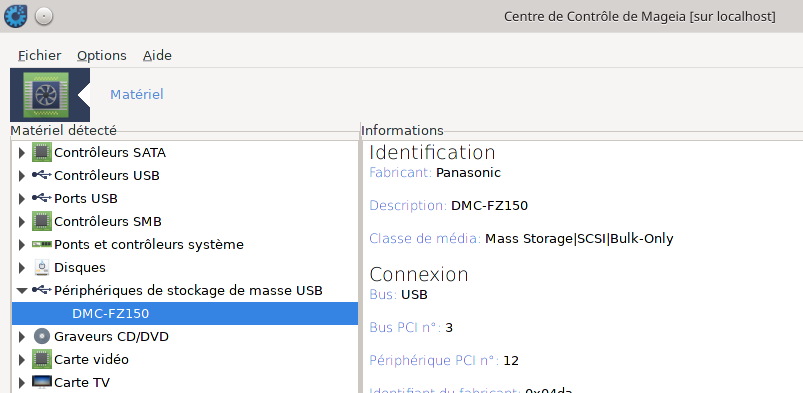
Task: Click the card icon of Ponts et contrôleurs système
Action: pos(41,244)
